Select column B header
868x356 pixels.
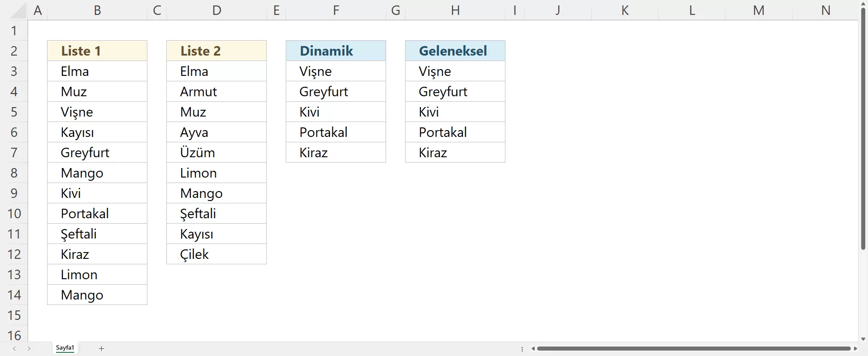(97, 10)
